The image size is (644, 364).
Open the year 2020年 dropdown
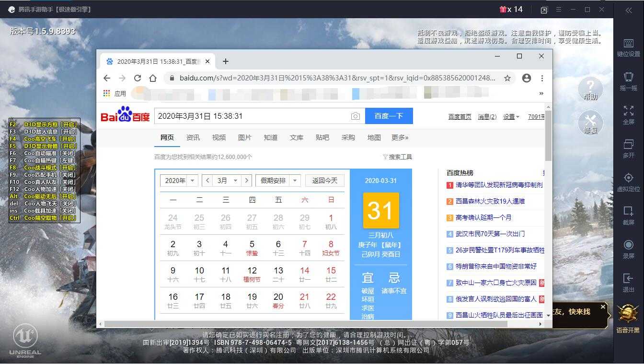point(179,181)
